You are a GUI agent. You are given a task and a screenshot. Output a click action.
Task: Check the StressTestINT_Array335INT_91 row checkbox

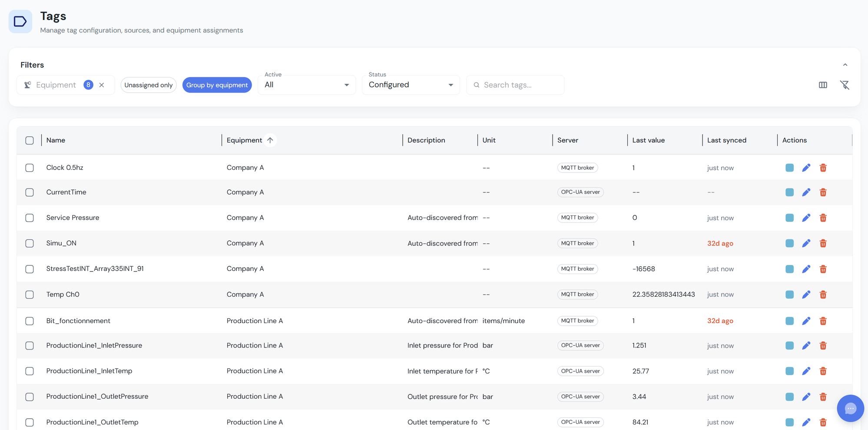point(30,269)
